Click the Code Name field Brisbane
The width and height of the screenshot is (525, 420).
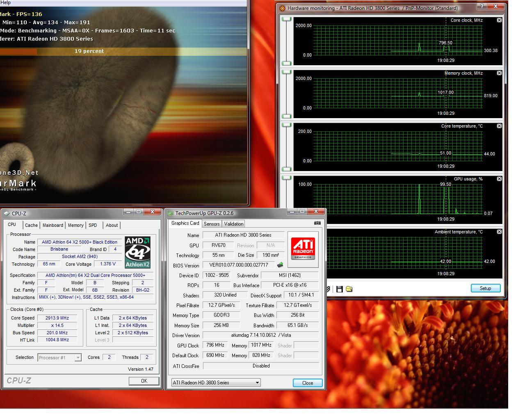pos(59,249)
